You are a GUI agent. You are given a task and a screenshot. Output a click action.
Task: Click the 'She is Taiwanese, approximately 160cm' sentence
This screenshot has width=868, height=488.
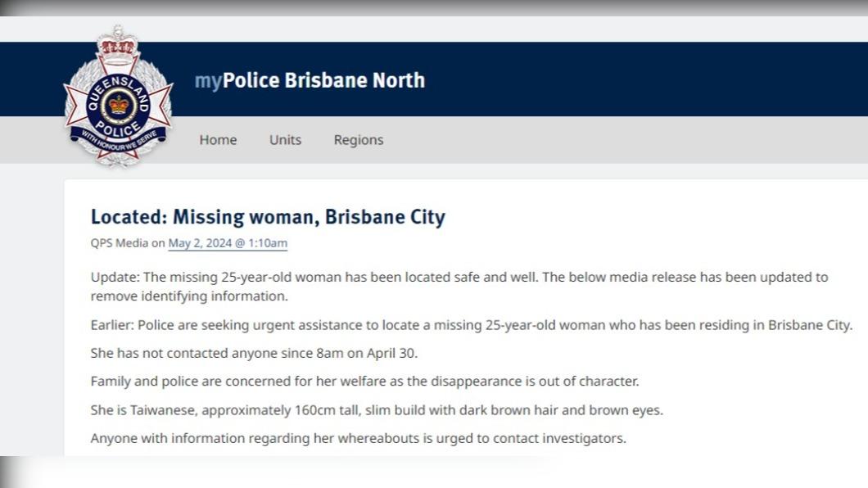pyautogui.click(x=377, y=410)
